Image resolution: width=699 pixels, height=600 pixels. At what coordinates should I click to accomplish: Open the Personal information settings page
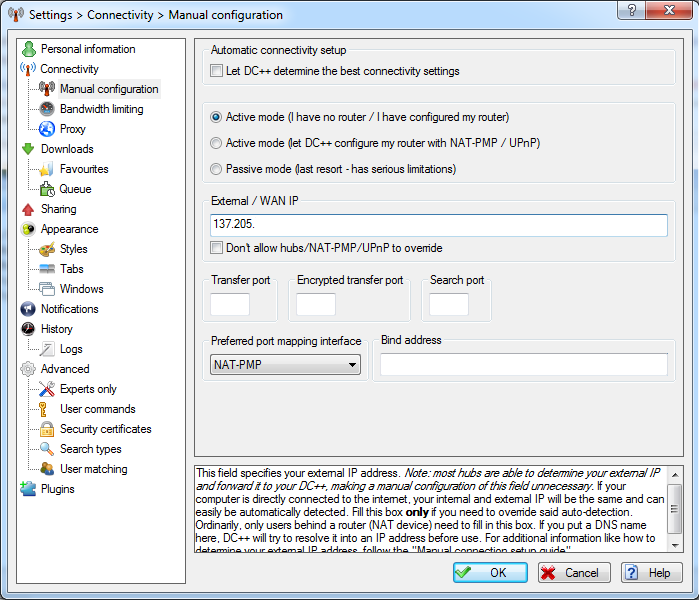click(88, 49)
